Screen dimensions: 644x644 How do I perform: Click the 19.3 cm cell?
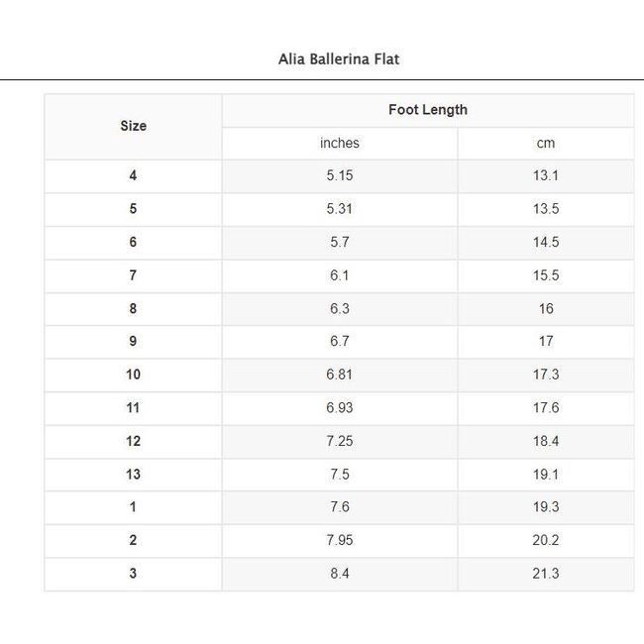pyautogui.click(x=545, y=506)
